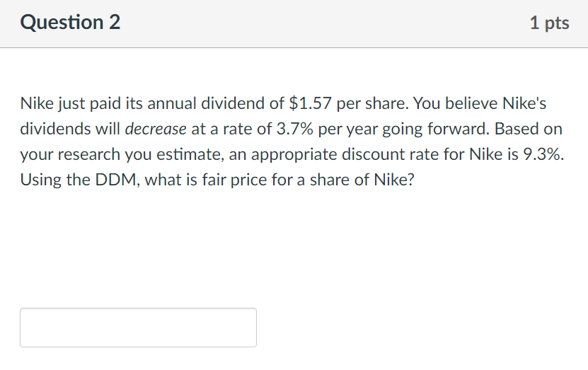Click the '1 pts' points label

(x=549, y=23)
